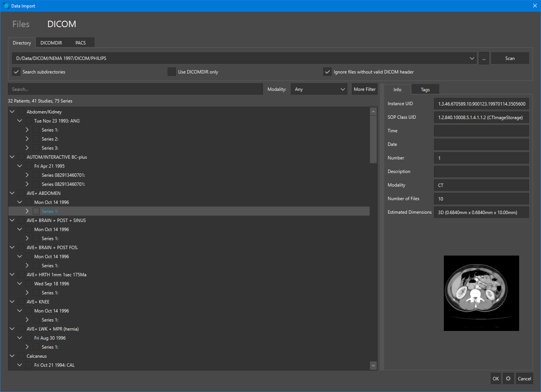Click scroll down arrow of tree list
541x392 pixels.
coord(373,365)
